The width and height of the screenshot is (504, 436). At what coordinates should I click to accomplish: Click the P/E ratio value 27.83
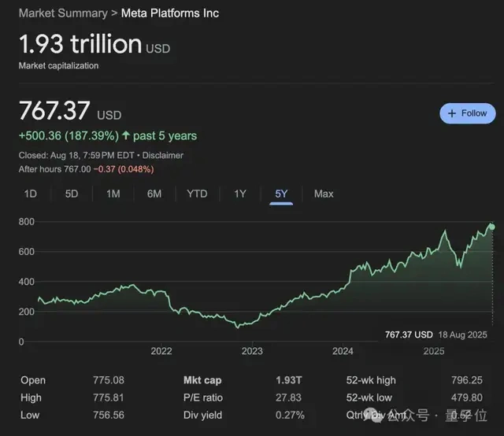click(x=289, y=397)
